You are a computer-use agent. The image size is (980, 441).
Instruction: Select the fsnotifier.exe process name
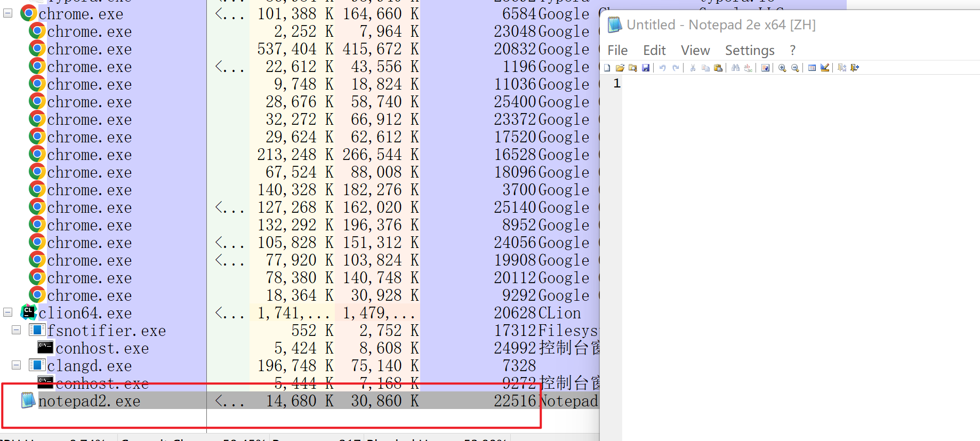(107, 331)
